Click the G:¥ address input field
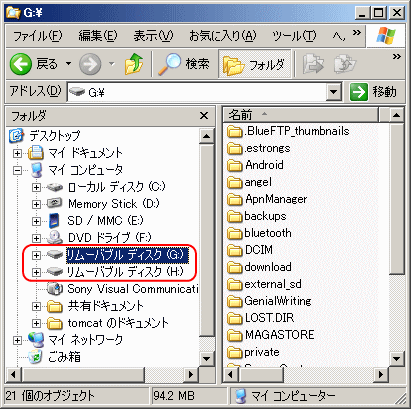 pyautogui.click(x=197, y=92)
